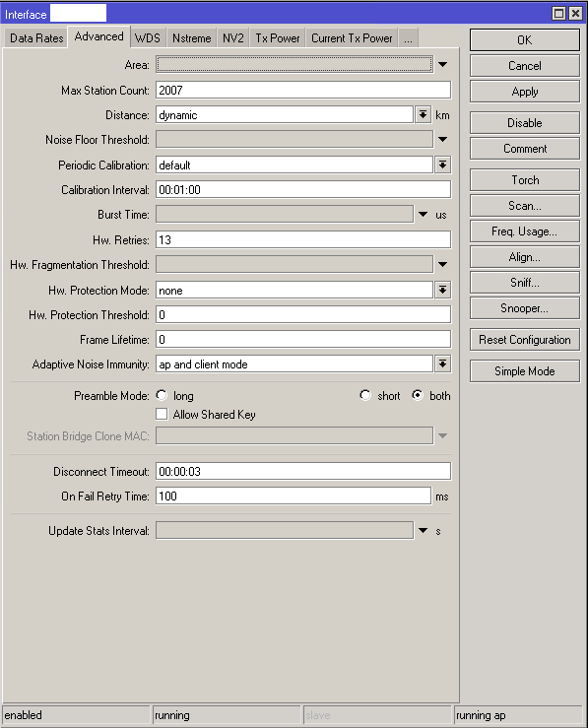Image resolution: width=588 pixels, height=728 pixels.
Task: Expand the Update Stats Interval arrow
Action: (x=423, y=530)
